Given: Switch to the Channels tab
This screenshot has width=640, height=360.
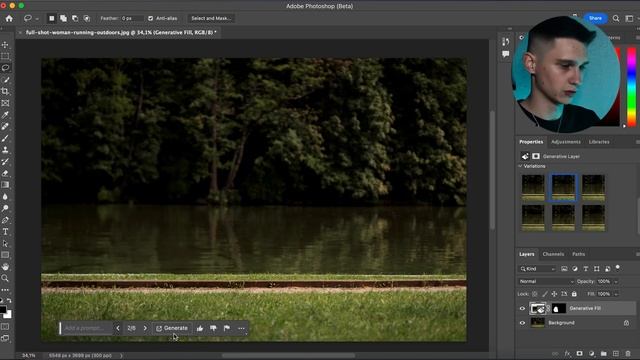Looking at the screenshot, I should (553, 254).
